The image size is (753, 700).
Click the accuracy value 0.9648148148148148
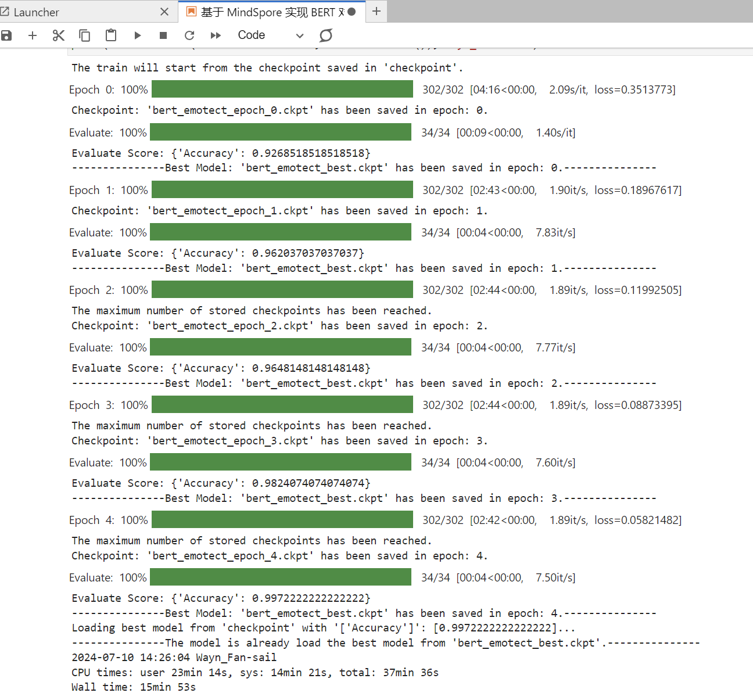point(308,368)
